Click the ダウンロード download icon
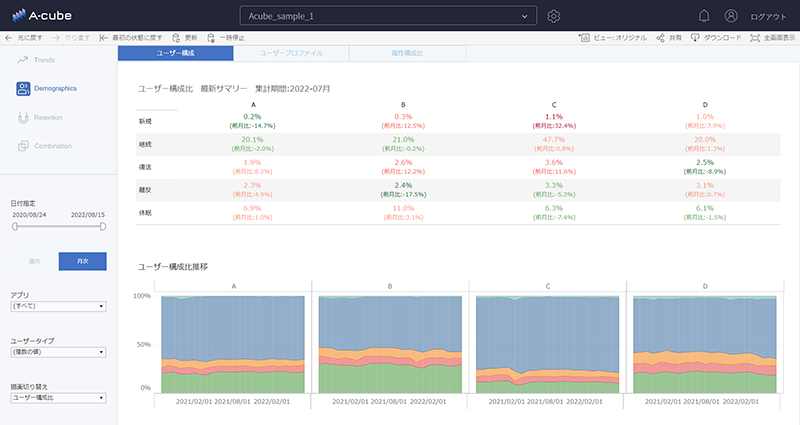This screenshot has height=425, width=800. [x=696, y=37]
